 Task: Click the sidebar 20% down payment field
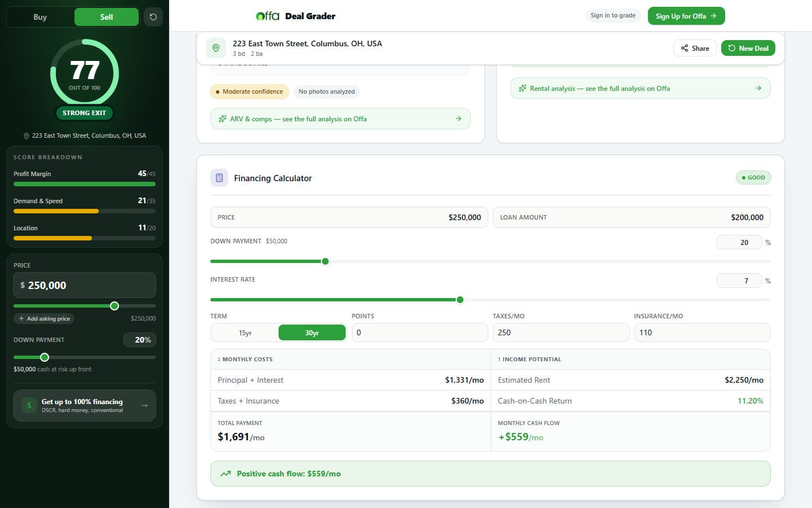click(140, 340)
